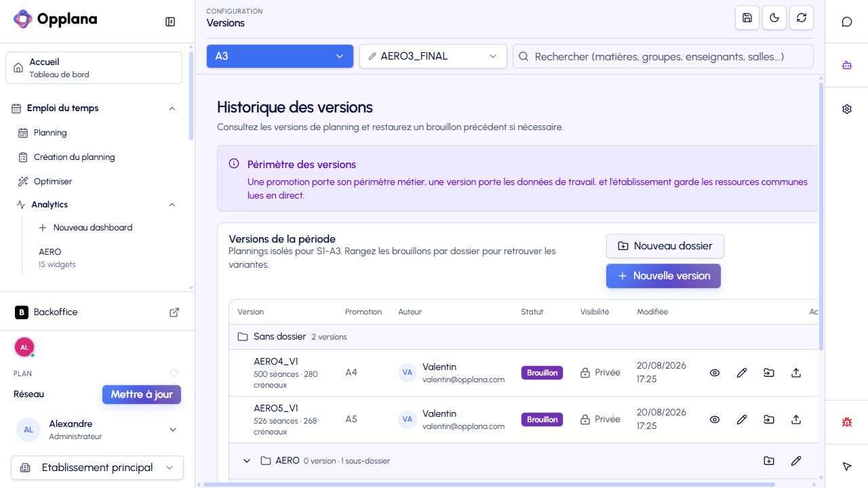Open settings gear in right rail
868x488 pixels.
tap(847, 108)
